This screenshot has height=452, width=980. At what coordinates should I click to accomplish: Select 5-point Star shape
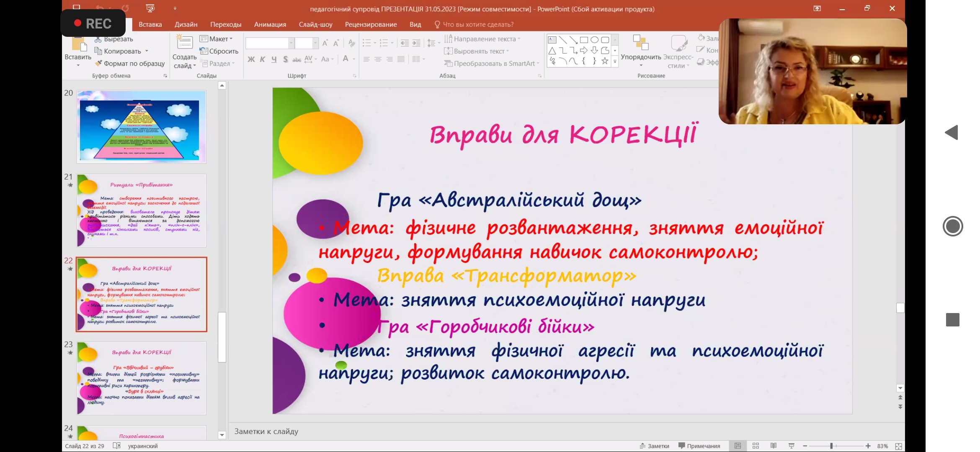tap(605, 61)
